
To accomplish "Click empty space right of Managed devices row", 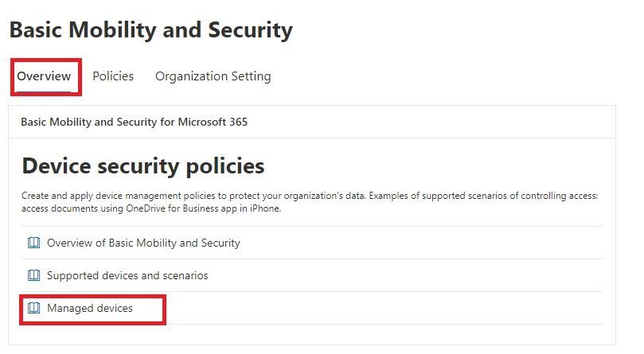I will tap(398, 308).
